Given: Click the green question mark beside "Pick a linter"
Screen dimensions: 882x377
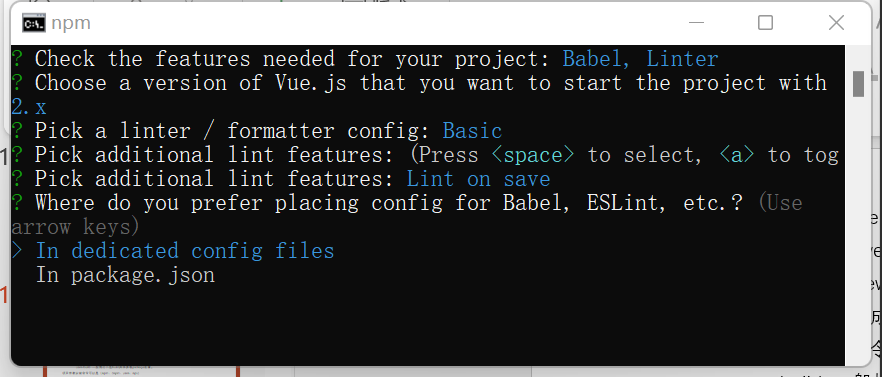Looking at the screenshot, I should [x=17, y=131].
